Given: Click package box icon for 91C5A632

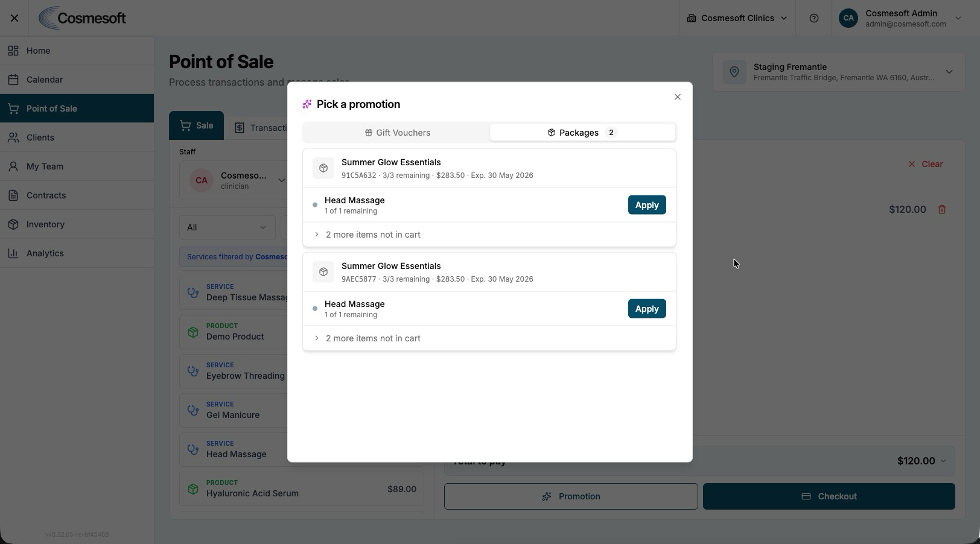Looking at the screenshot, I should point(323,168).
